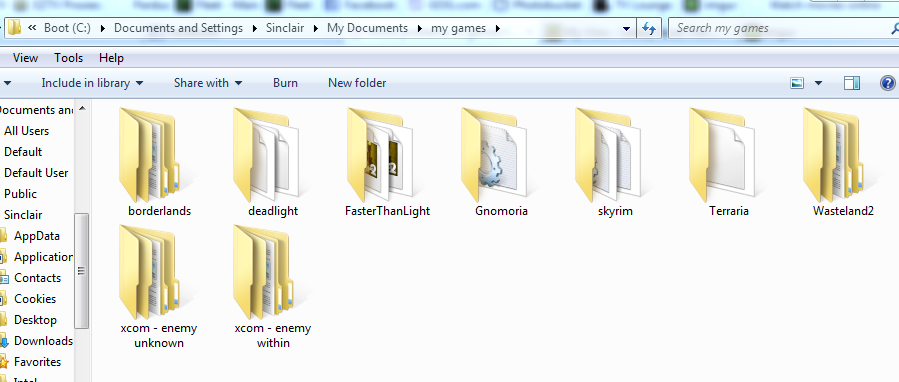899x382 pixels.
Task: Click the skyrim folder name label
Action: 615,211
